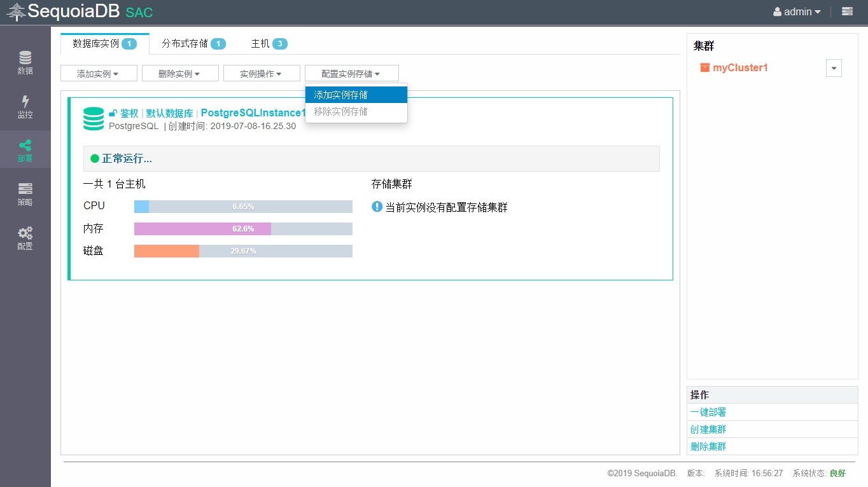868x487 pixels.
Task: Expand the myCluster1 cluster arrow menu
Action: (834, 68)
